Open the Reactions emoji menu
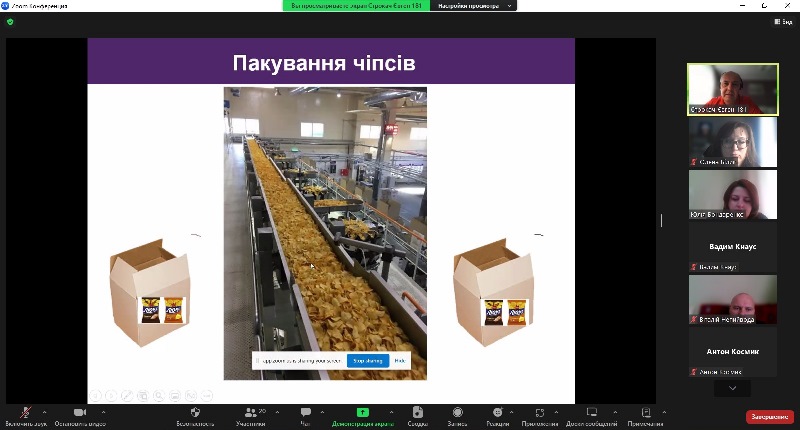Image resolution: width=800 pixels, height=430 pixels. (x=497, y=416)
